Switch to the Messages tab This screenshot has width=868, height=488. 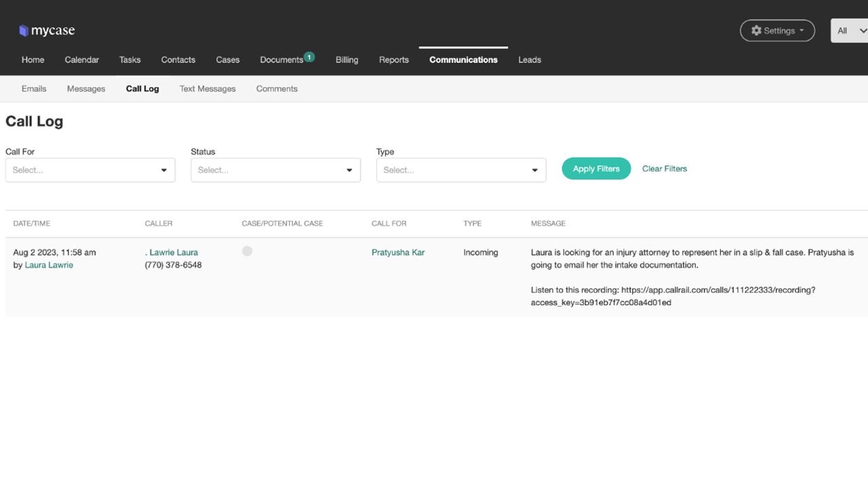click(x=85, y=88)
